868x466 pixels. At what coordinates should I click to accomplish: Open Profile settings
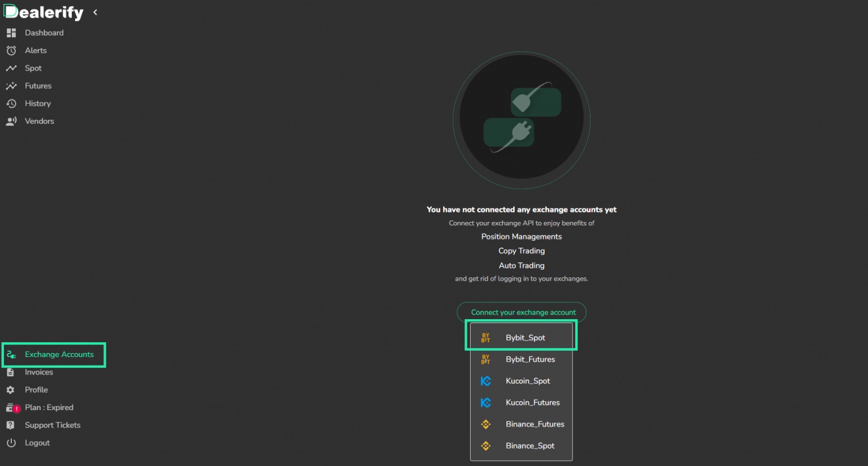click(x=36, y=390)
